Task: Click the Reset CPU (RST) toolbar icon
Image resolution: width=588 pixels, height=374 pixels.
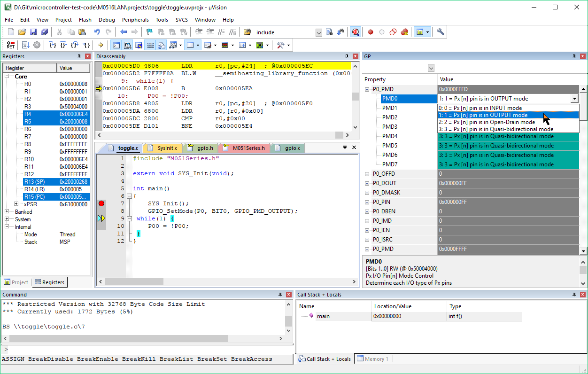Action: [10, 45]
